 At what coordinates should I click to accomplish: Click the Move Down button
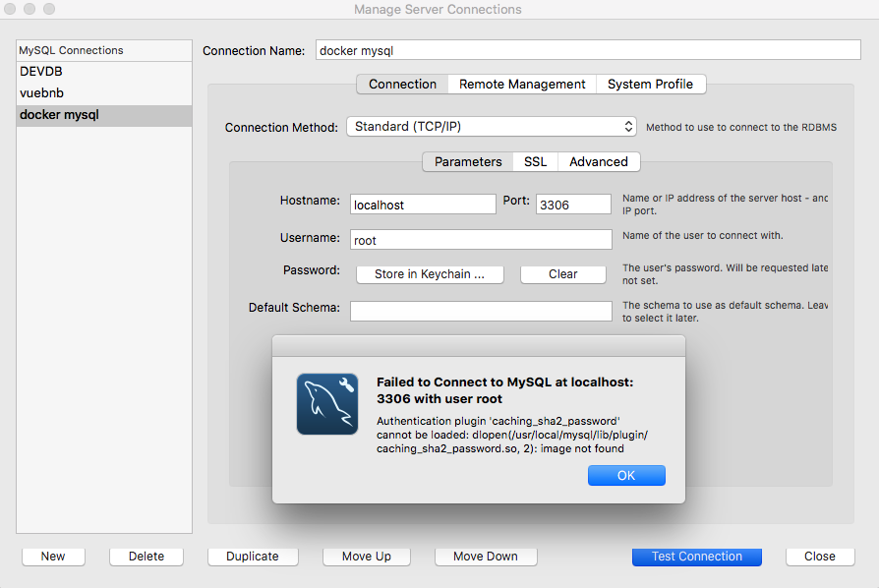[x=486, y=557]
